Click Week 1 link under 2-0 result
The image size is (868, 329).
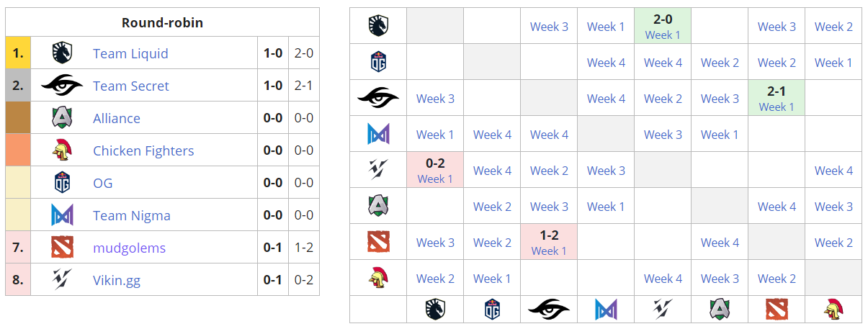click(663, 35)
